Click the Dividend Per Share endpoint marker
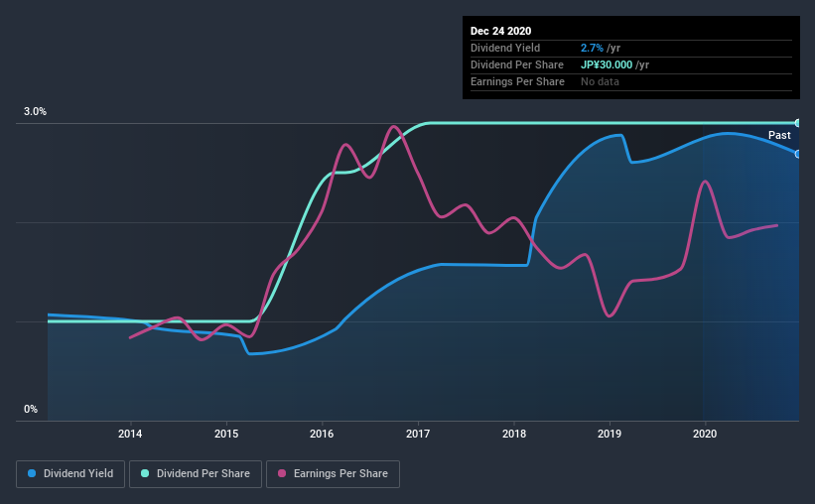The width and height of the screenshot is (815, 504). tap(797, 123)
